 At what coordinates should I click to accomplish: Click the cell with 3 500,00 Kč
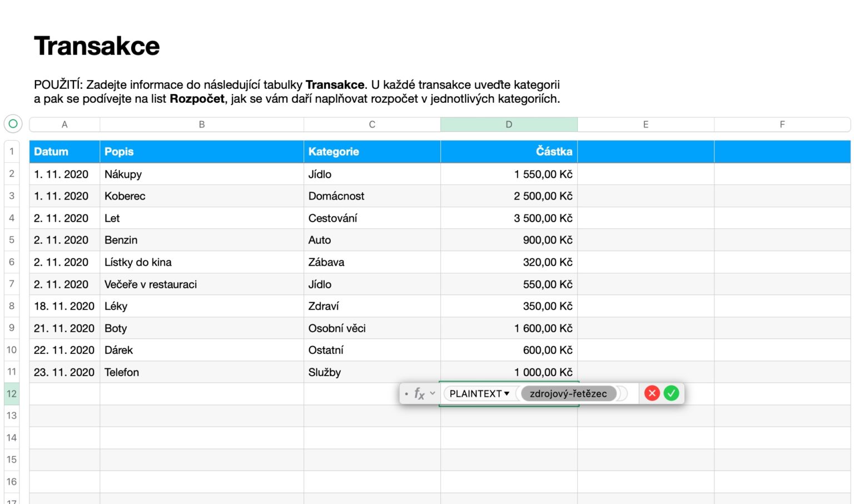pyautogui.click(x=509, y=218)
